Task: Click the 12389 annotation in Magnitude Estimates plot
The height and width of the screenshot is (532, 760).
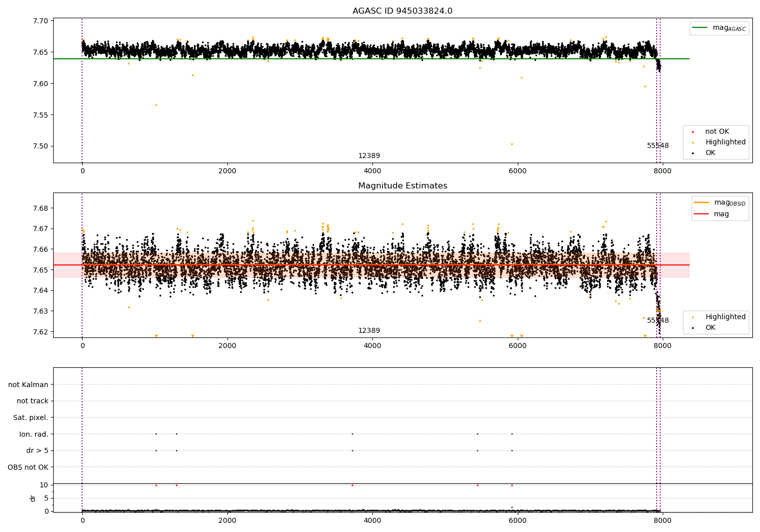Action: 369,331
